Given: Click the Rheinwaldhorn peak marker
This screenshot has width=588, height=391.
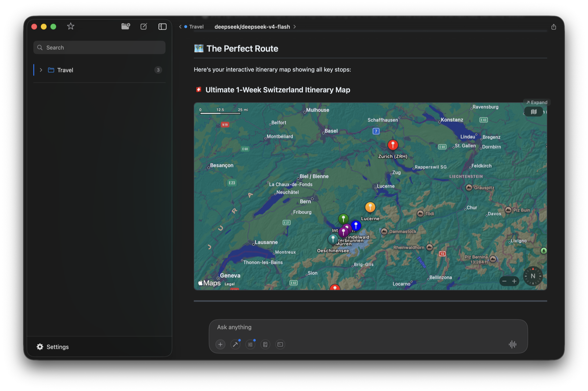Looking at the screenshot, I should pos(430,247).
